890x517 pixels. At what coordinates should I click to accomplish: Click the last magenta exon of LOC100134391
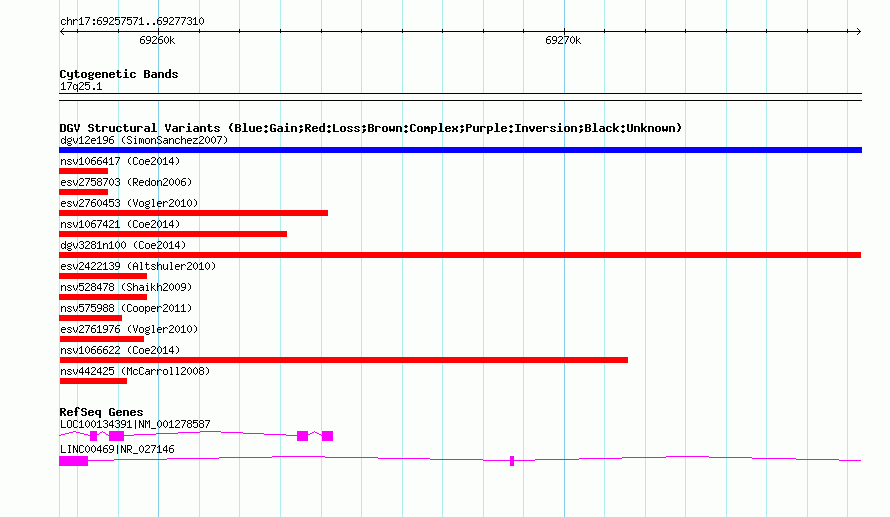pos(328,436)
